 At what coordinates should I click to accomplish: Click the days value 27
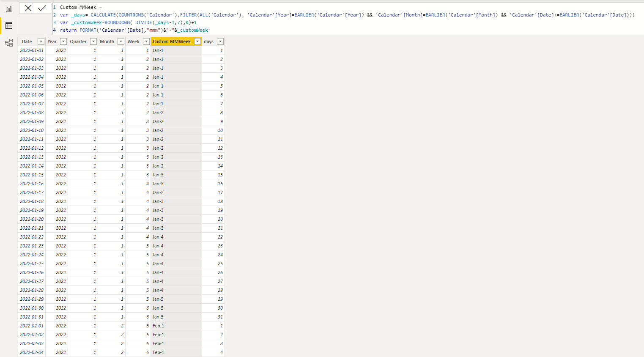coord(213,281)
